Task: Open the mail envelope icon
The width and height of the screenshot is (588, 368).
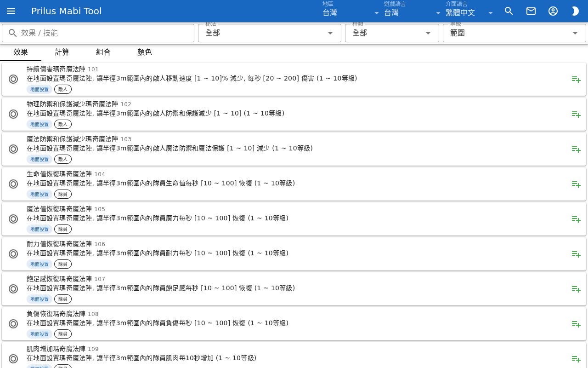Action: tap(531, 11)
